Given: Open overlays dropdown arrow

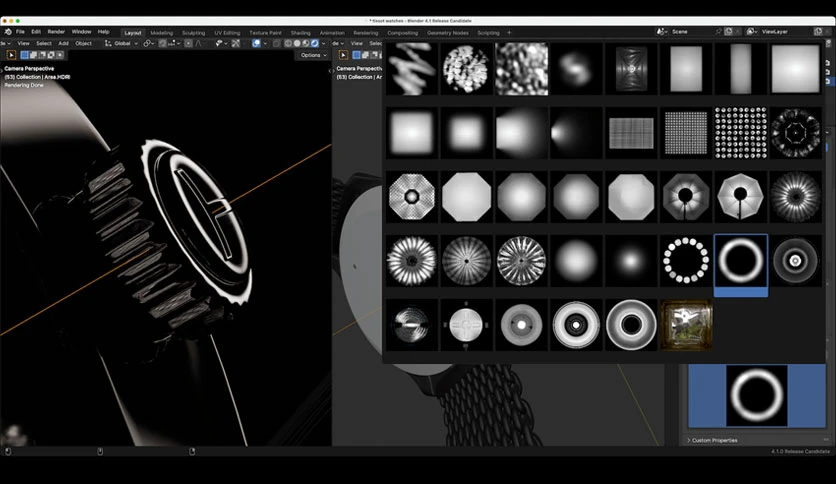Looking at the screenshot, I should point(265,43).
